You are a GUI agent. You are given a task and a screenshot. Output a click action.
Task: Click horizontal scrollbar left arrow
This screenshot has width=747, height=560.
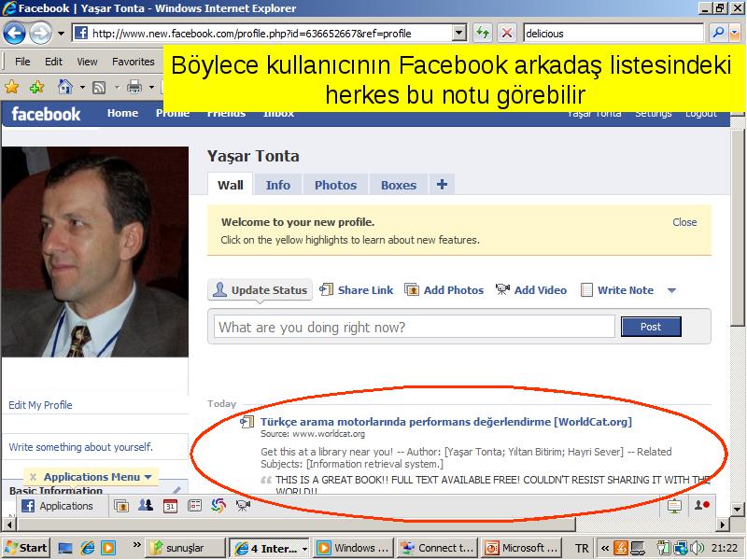[10, 525]
